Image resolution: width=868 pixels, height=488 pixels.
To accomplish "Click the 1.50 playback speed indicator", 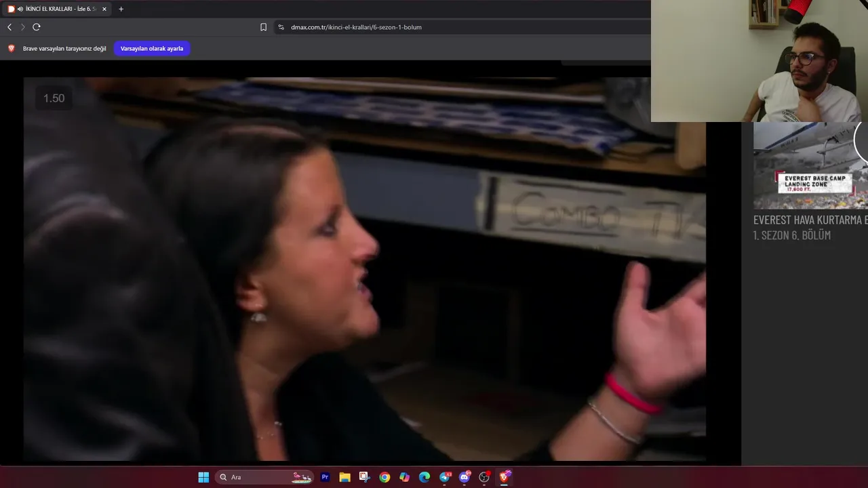I will 54,98.
